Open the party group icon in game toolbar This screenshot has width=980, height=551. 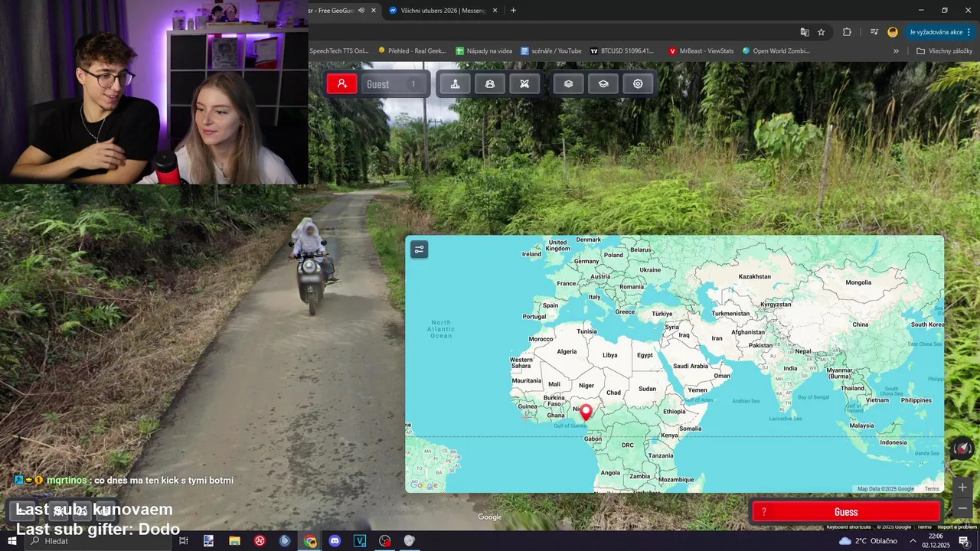pos(490,84)
